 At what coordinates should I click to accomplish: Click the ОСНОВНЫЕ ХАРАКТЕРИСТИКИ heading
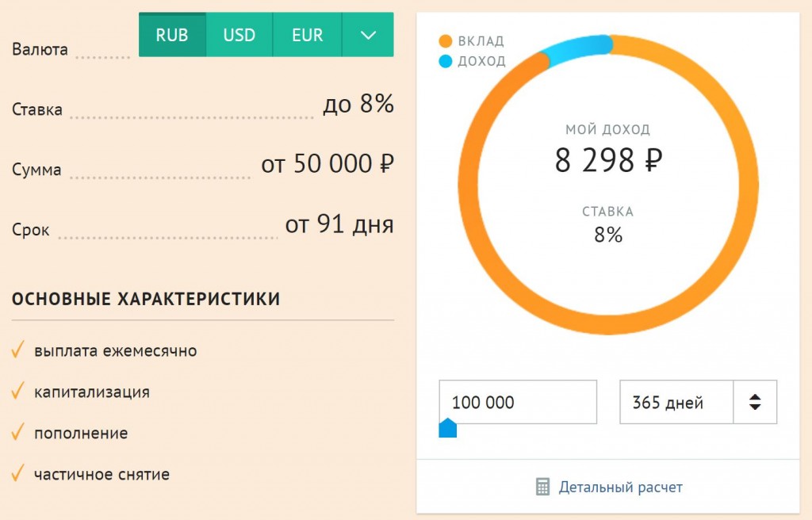click(146, 299)
